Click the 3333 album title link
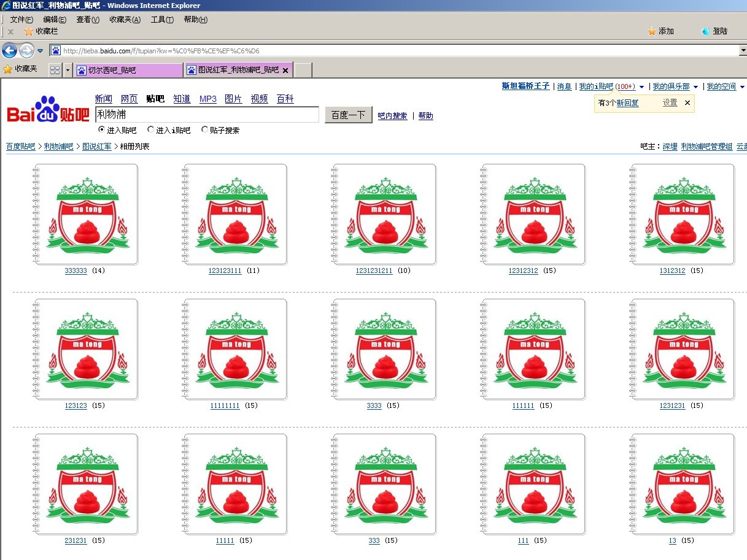 (374, 405)
